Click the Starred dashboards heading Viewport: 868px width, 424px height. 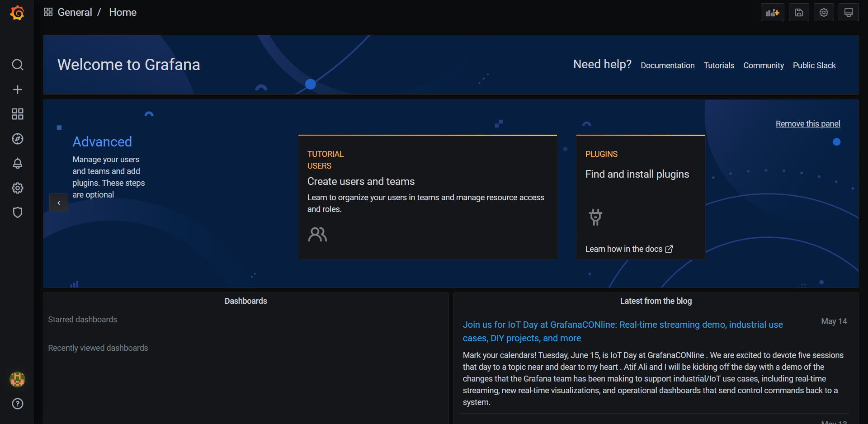(82, 320)
